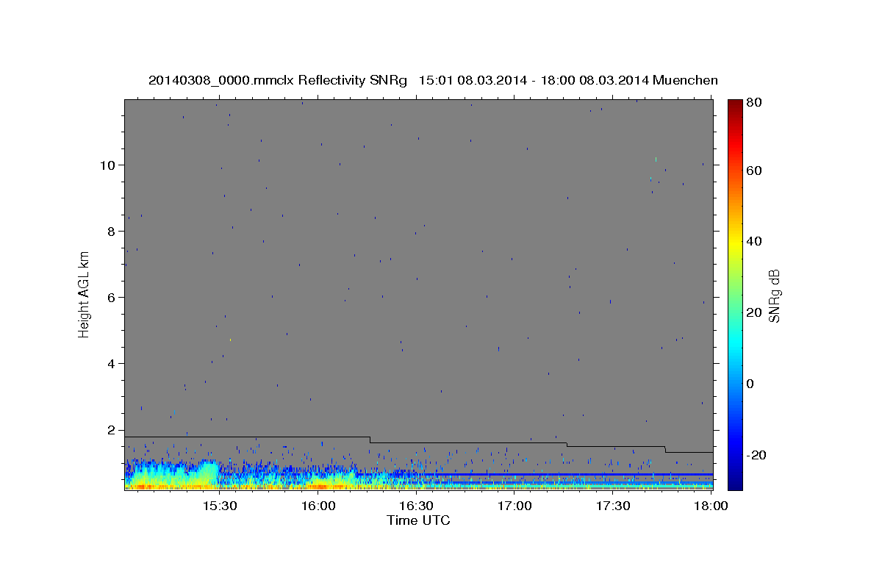Viewport: 882px width, 588px height.
Task: Click the 18:00 time tick label
Action: pyautogui.click(x=711, y=506)
